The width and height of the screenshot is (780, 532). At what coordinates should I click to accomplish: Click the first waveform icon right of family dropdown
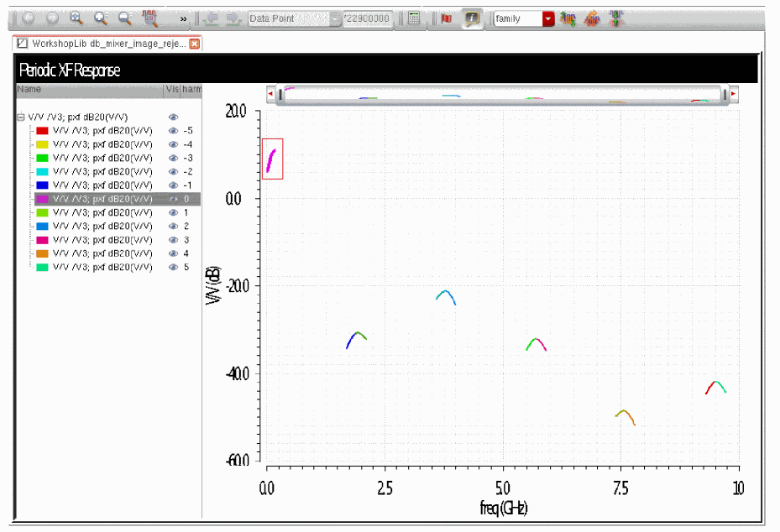pyautogui.click(x=568, y=18)
